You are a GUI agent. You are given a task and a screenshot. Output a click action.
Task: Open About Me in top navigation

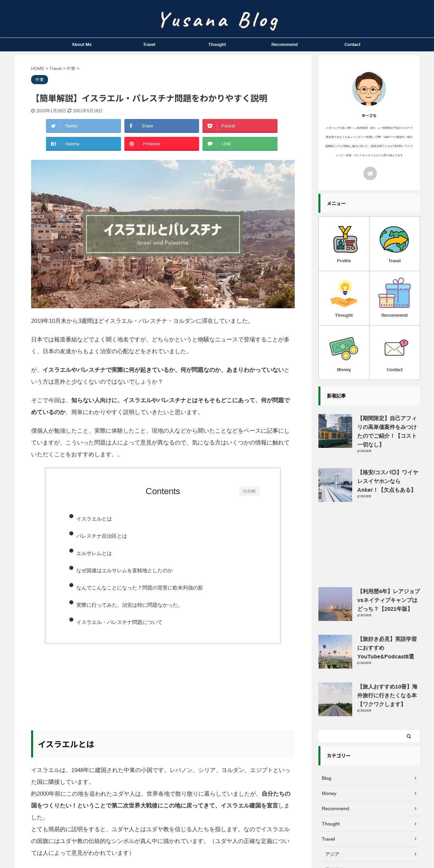81,45
